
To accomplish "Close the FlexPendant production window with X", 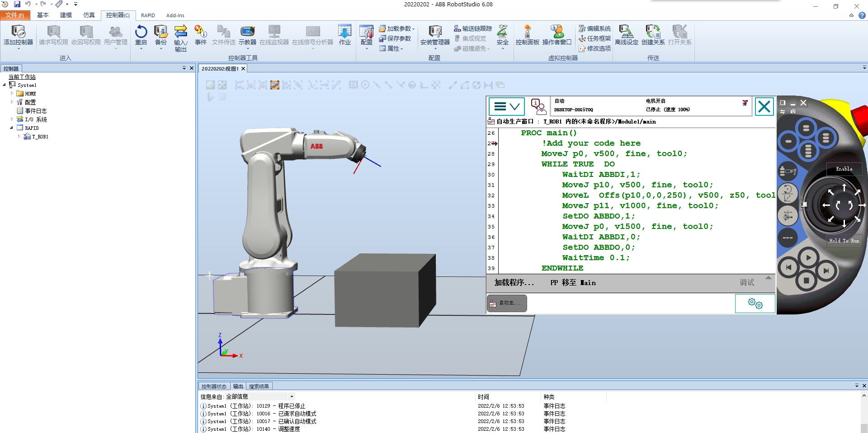I will pos(764,107).
